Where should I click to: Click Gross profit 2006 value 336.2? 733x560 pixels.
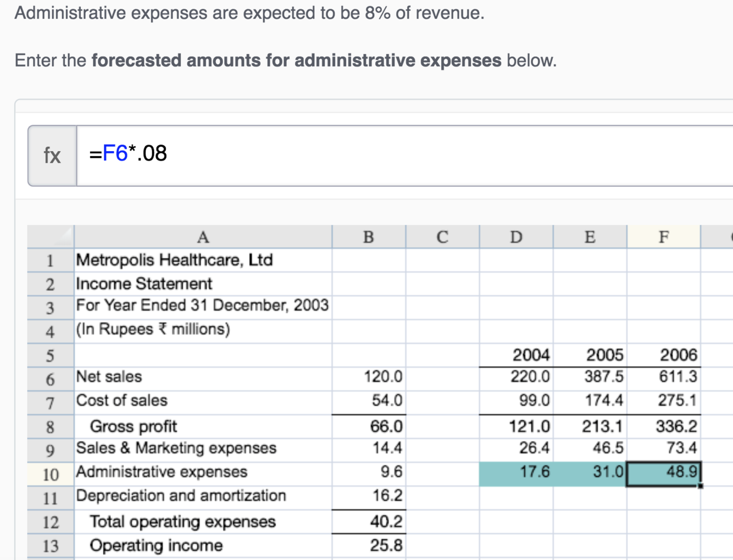click(664, 426)
